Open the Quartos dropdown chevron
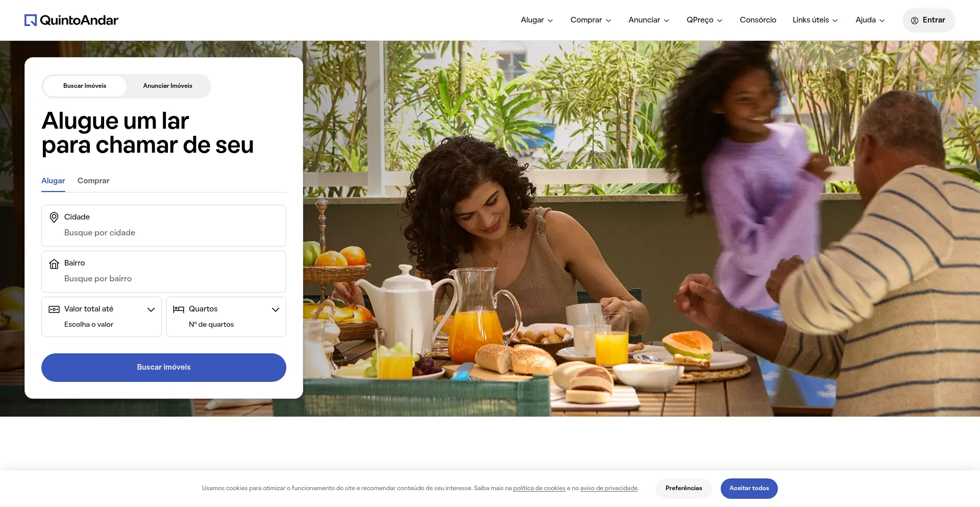This screenshot has height=507, width=980. [275, 309]
